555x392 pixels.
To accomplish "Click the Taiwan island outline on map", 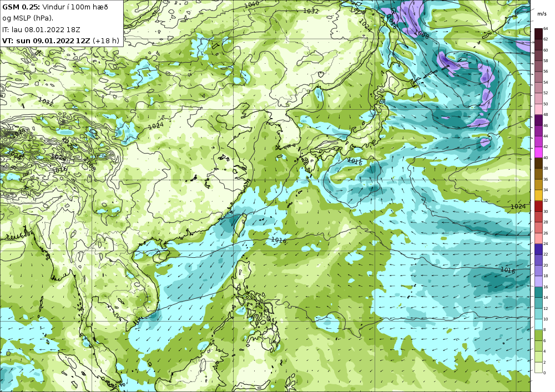I will click(241, 226).
